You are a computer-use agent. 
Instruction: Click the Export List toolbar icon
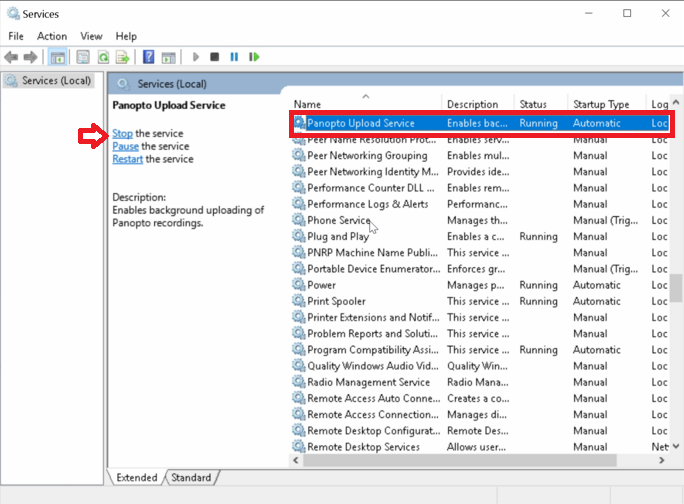tap(122, 57)
